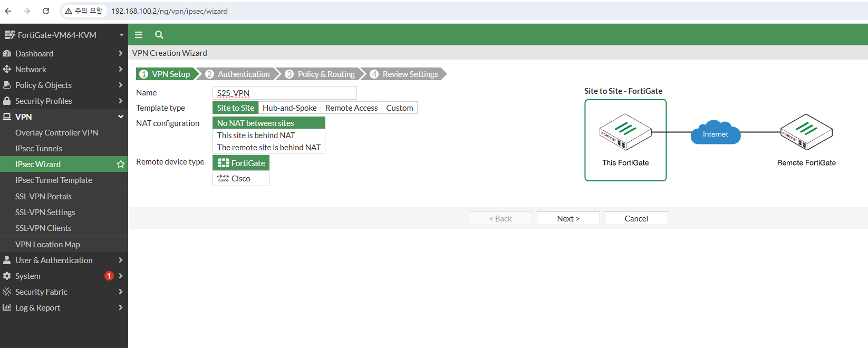This screenshot has width=868, height=348.
Task: Select Remote Access template type
Action: [351, 108]
